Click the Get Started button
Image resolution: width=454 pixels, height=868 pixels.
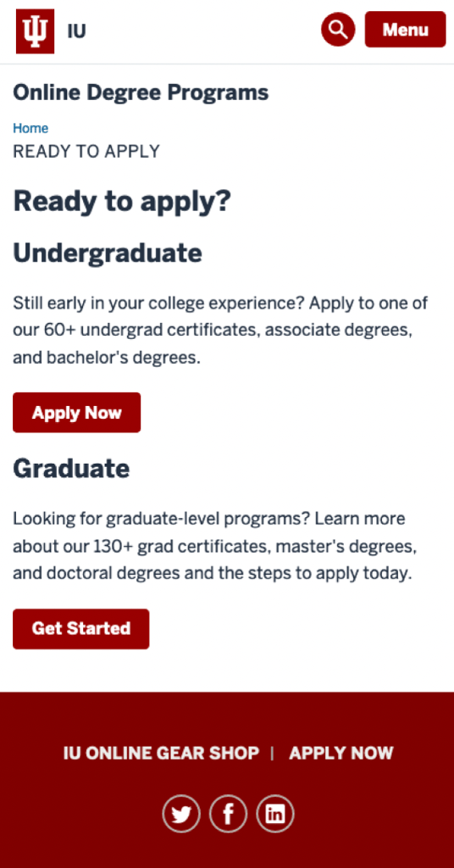coord(80,629)
